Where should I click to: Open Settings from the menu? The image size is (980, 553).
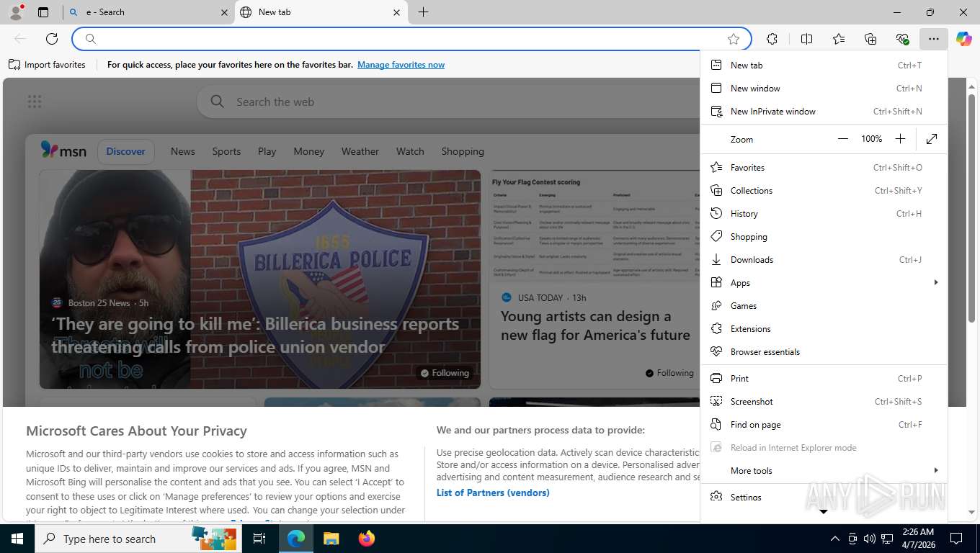pos(824,497)
